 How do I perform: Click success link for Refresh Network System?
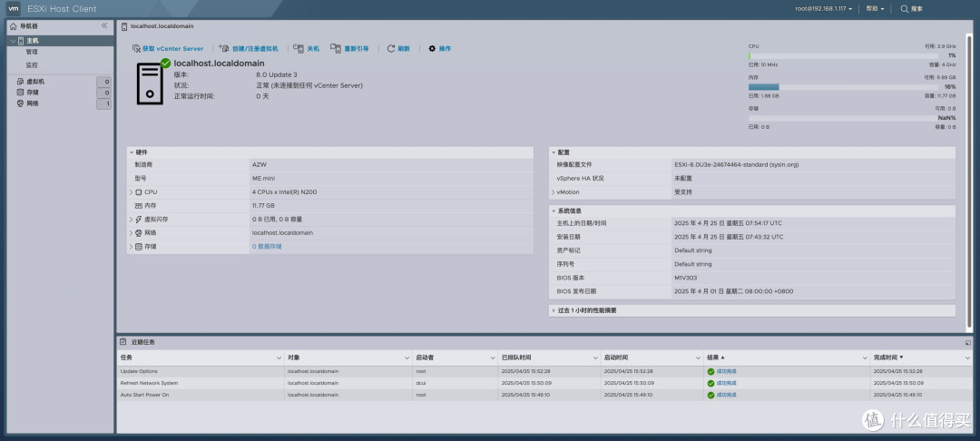pos(726,383)
